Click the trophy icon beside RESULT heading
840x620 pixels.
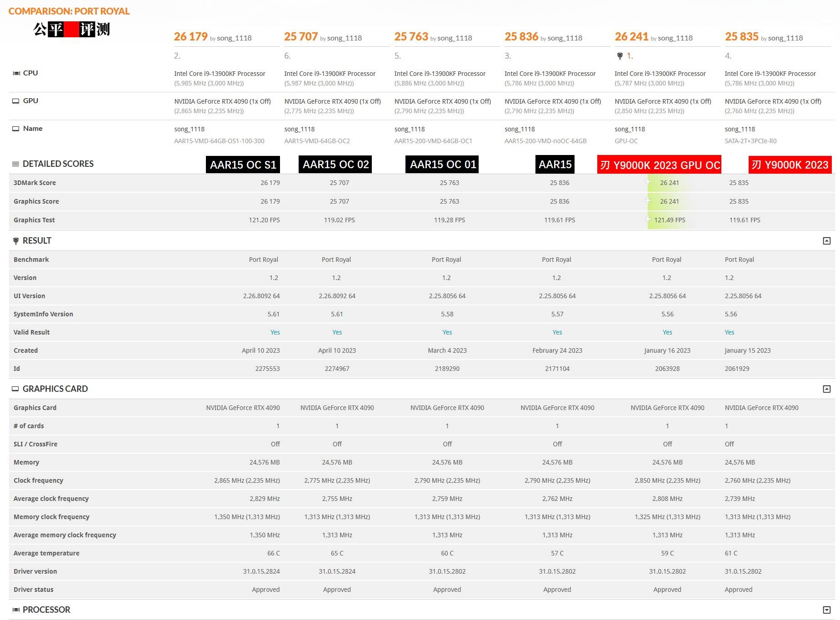coord(16,241)
